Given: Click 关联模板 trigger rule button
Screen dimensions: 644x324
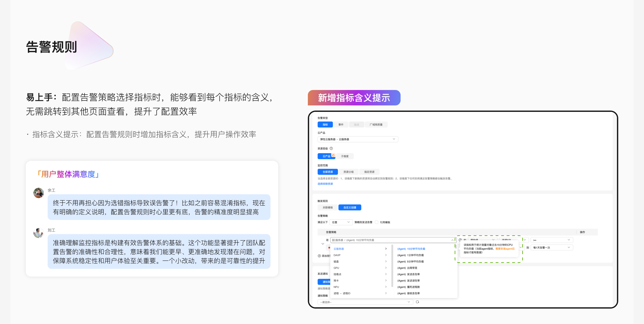Looking at the screenshot, I should [328, 207].
